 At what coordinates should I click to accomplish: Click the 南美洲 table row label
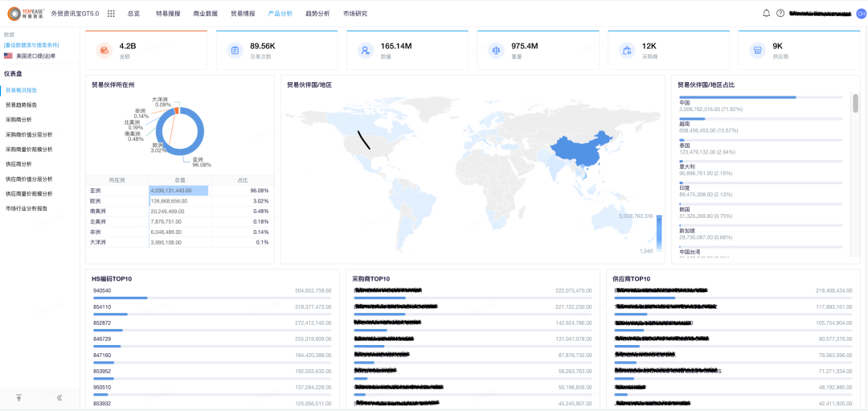coord(97,211)
